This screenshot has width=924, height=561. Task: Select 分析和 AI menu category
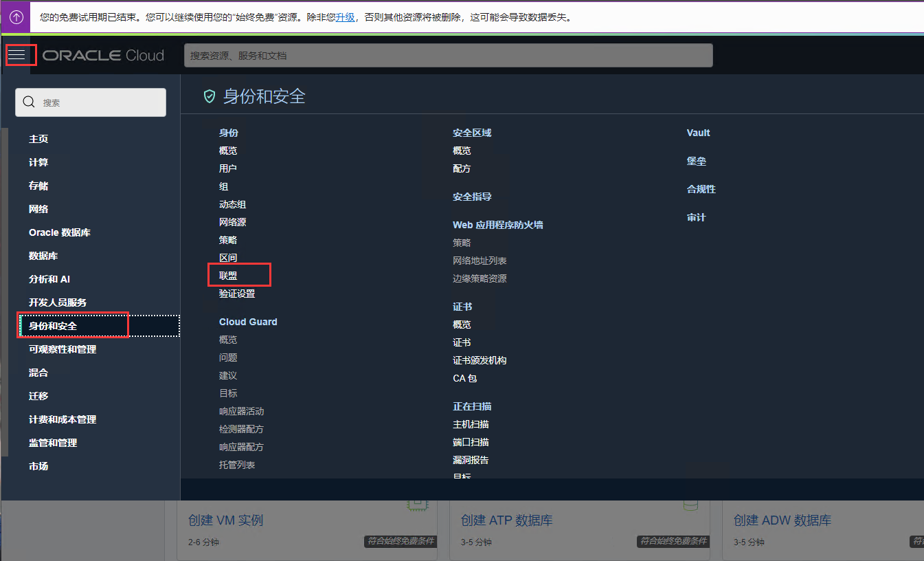[49, 279]
